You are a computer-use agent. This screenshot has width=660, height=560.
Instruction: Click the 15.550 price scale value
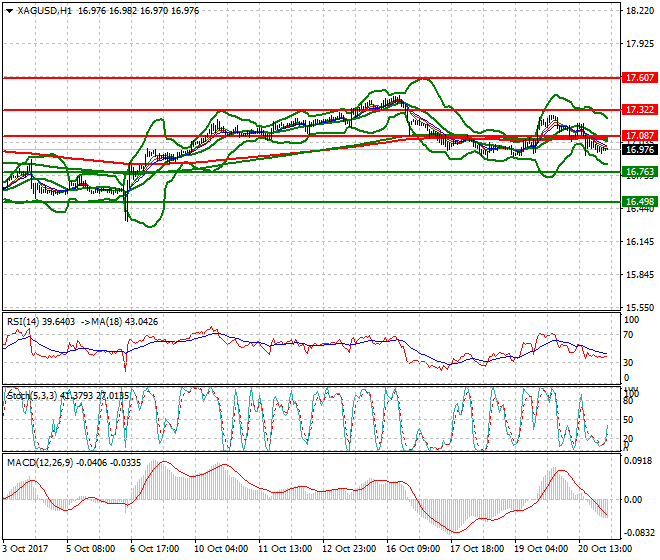pos(640,308)
